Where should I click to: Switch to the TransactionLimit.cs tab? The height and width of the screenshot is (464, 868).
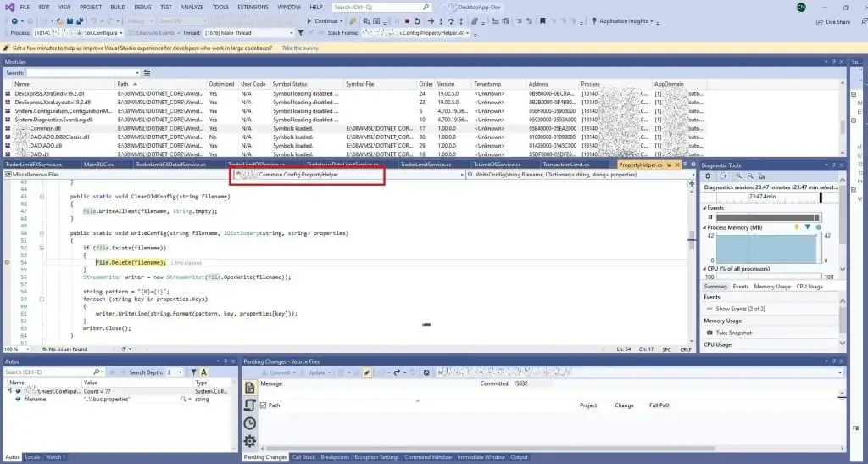tap(566, 165)
